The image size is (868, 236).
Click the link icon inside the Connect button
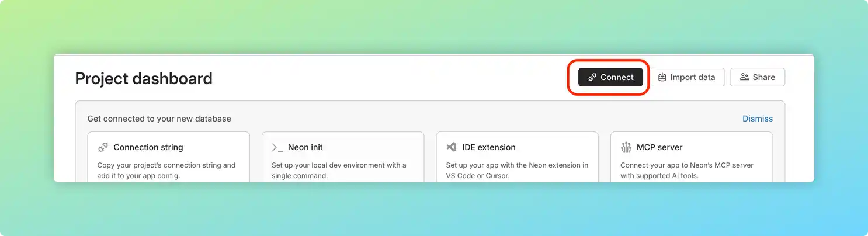[x=592, y=77]
